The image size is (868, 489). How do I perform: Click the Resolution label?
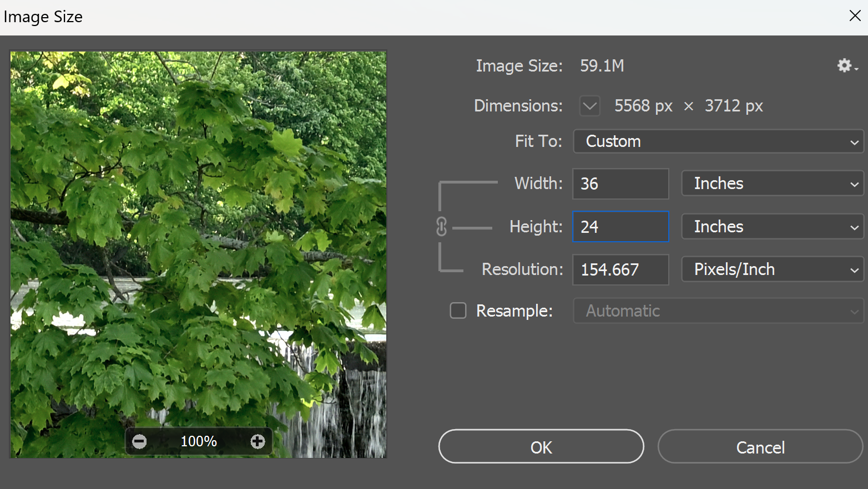point(522,269)
